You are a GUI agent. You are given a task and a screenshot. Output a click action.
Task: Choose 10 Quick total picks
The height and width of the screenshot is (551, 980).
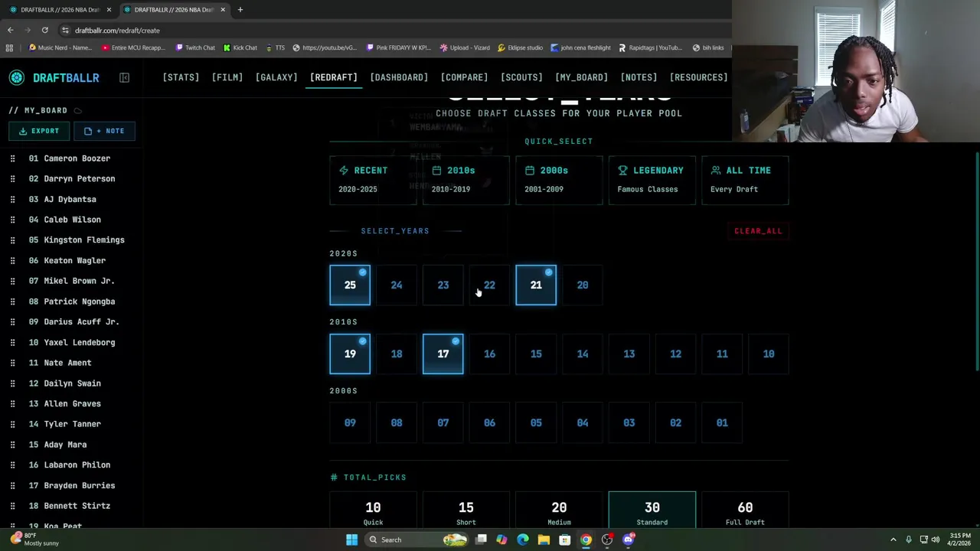[x=373, y=510]
